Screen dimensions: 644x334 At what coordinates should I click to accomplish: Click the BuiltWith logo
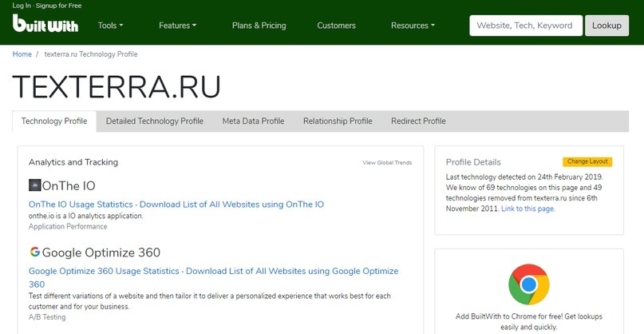(x=45, y=24)
